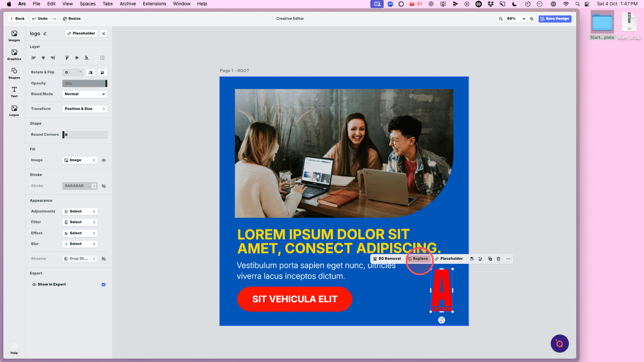
Task: Open the Shapes library
Action: click(14, 73)
